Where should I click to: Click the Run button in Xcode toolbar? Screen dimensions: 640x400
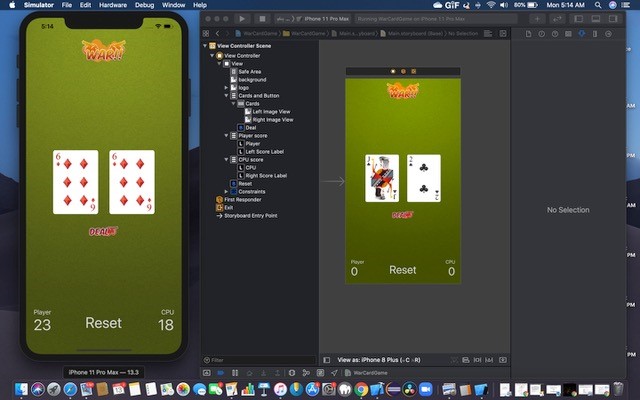[243, 18]
